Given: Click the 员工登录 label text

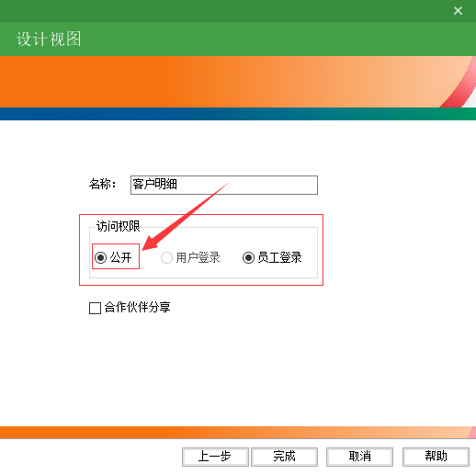Looking at the screenshot, I should click(279, 257).
